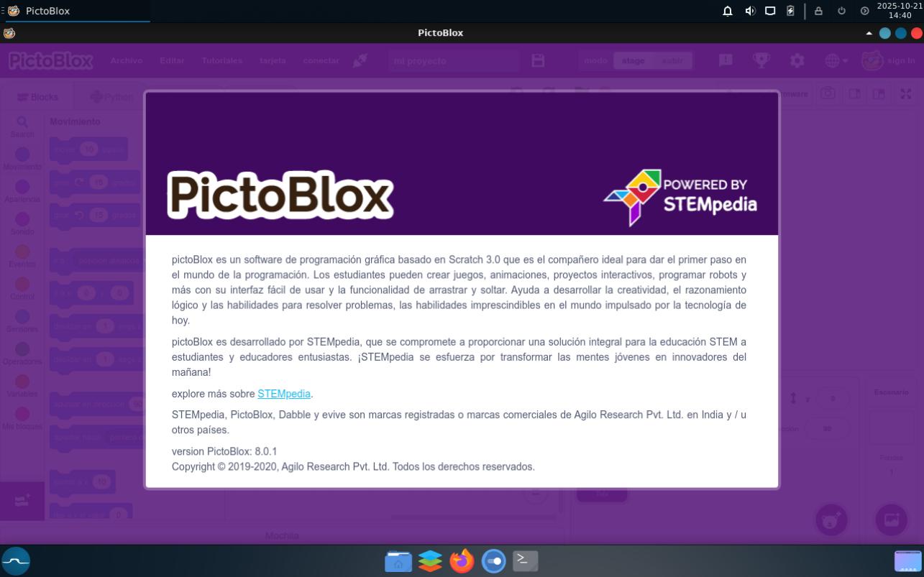Open the conectar menu
The height and width of the screenshot is (577, 924).
coord(321,61)
